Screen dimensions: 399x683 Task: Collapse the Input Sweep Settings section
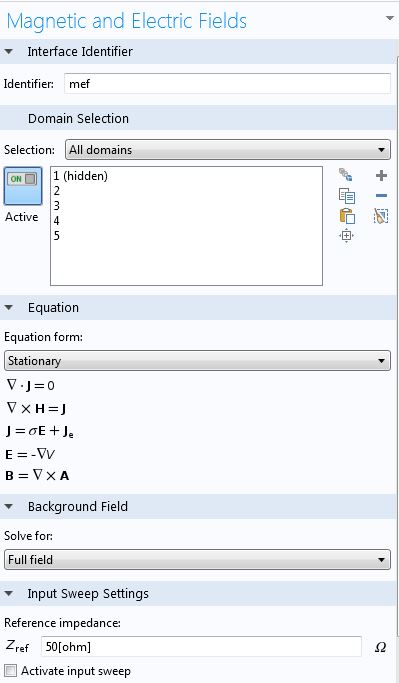8,594
